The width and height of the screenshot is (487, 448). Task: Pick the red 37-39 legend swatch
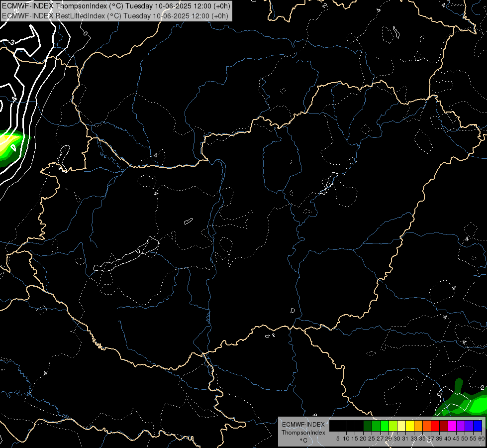[x=435, y=426]
